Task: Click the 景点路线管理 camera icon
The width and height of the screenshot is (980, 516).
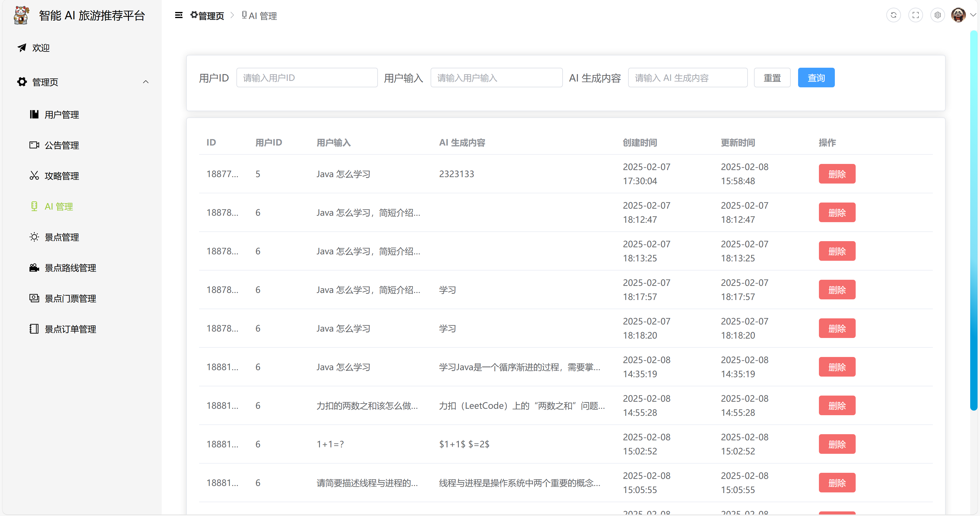Action: coord(34,267)
